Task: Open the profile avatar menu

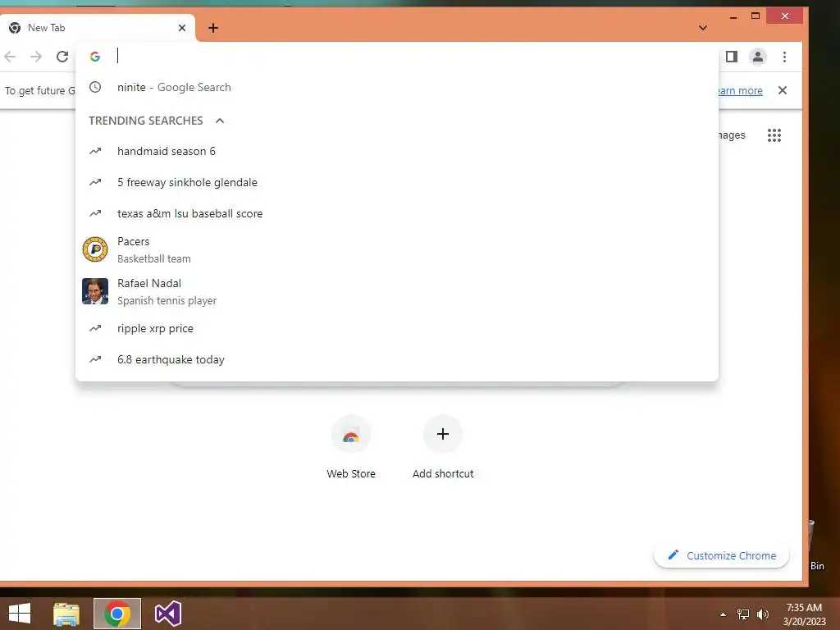Action: click(x=757, y=57)
